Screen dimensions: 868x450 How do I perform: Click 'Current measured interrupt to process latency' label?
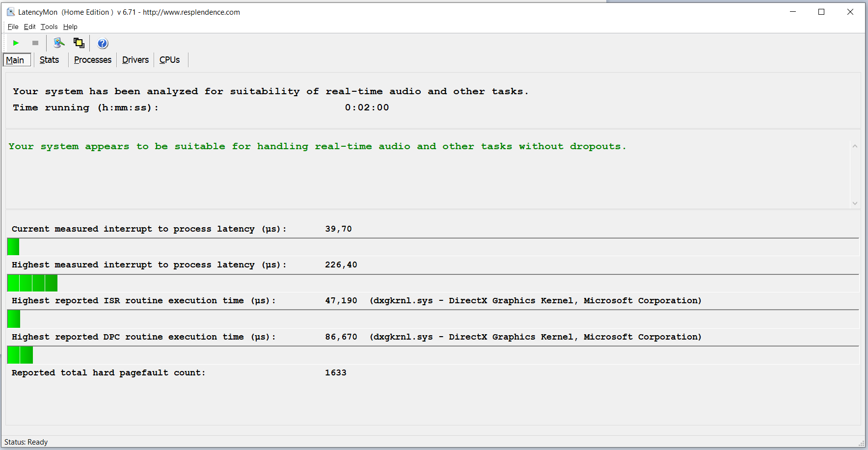(149, 229)
